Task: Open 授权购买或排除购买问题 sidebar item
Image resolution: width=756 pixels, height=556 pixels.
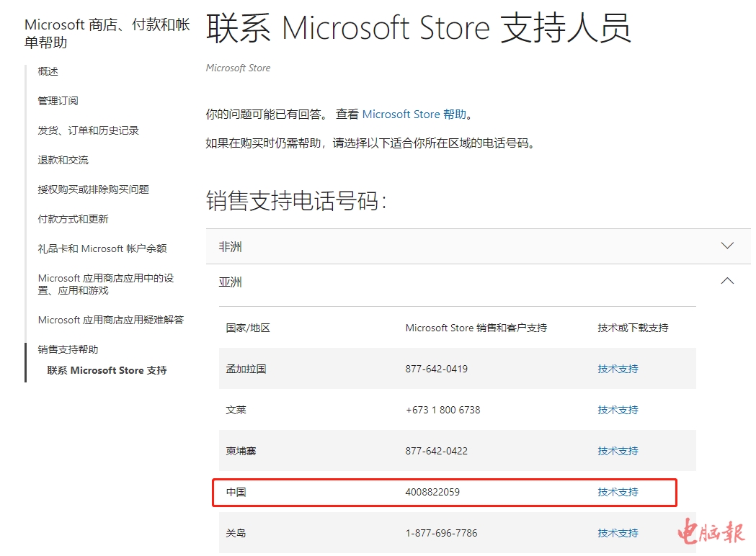Action: coord(93,189)
